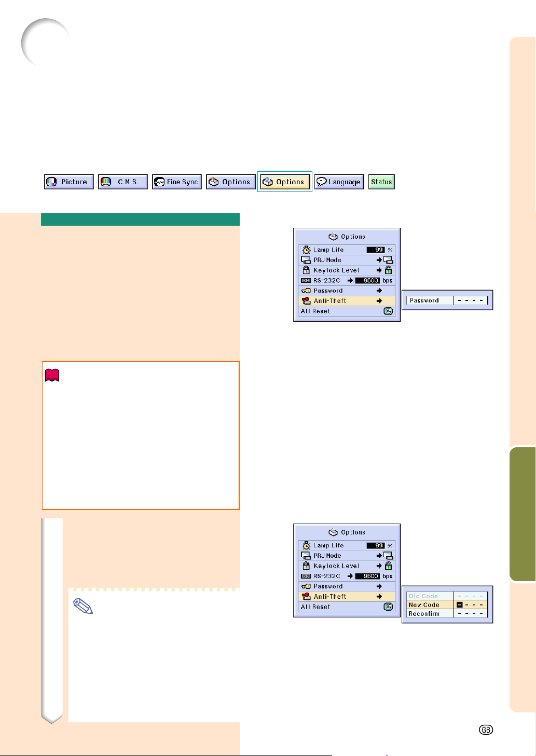Viewport: 536px width, 756px height.
Task: Click PRJ Mode icon in menu beside New Code box
Action: [306, 556]
